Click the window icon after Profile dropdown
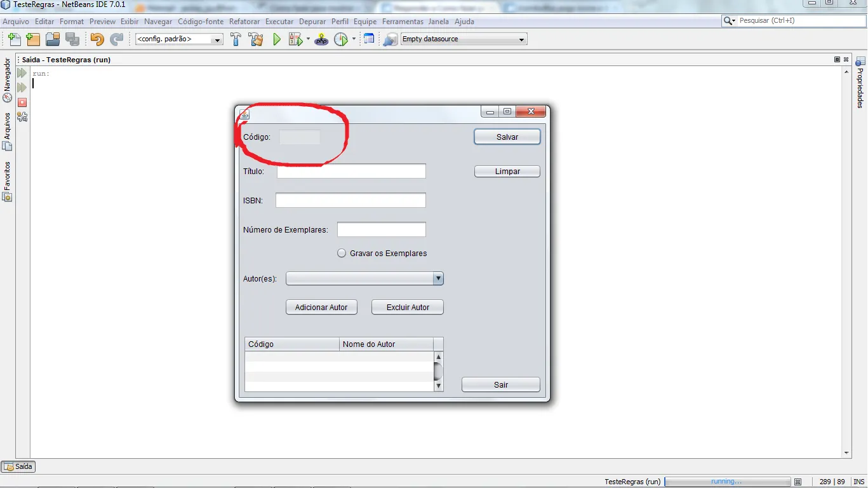Screen dimensions: 868x488 pos(369,39)
